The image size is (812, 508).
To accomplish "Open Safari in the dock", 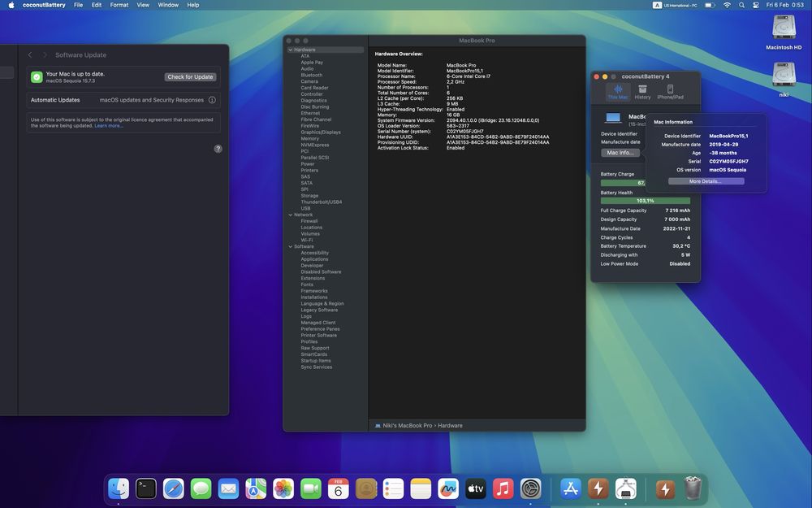I will tap(174, 488).
